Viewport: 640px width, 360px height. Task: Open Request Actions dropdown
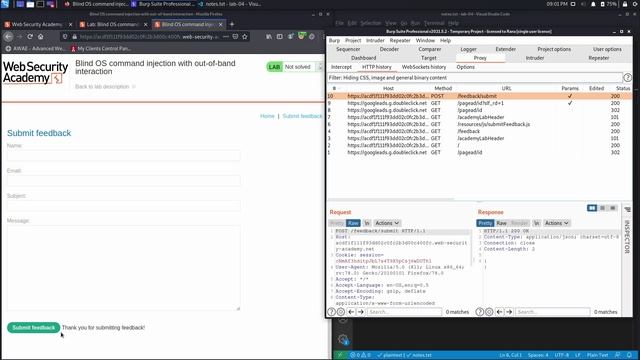click(387, 223)
